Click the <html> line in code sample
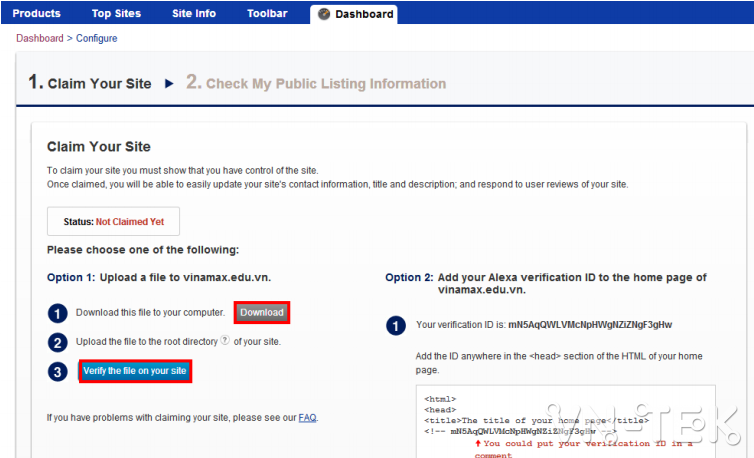This screenshot has width=754, height=458. coord(440,399)
